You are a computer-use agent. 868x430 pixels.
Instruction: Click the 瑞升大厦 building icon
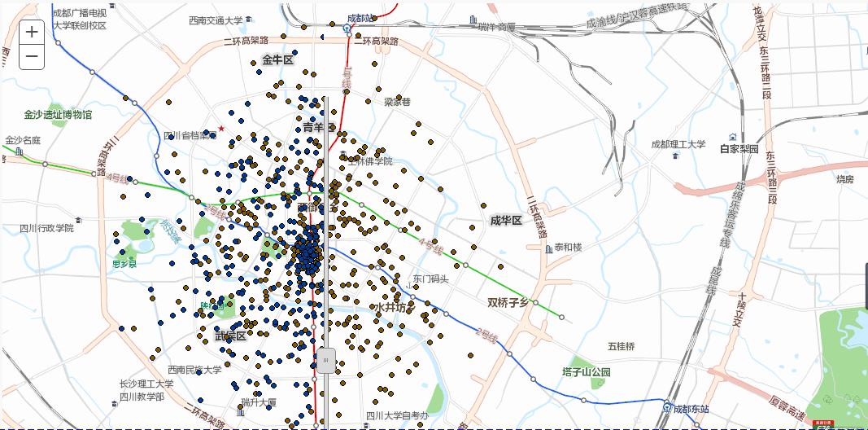(x=240, y=412)
